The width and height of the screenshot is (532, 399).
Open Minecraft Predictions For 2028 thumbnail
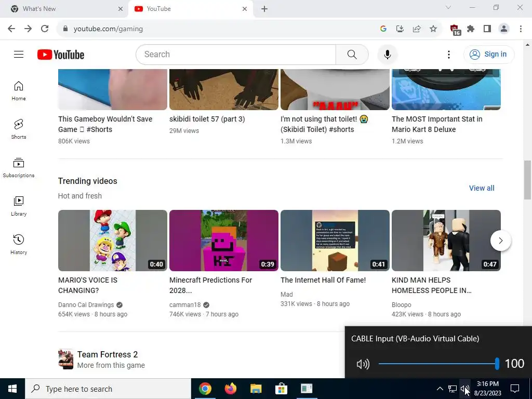(224, 241)
